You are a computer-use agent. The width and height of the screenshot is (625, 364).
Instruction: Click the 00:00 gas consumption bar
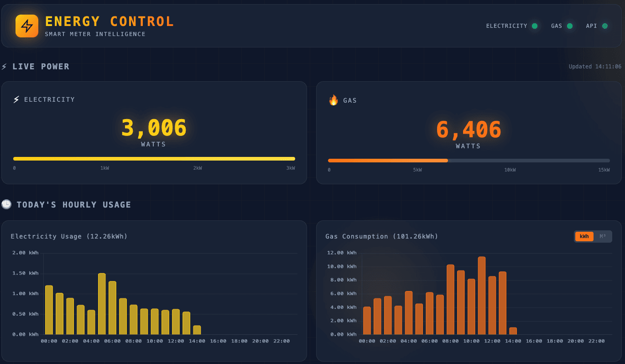pyautogui.click(x=367, y=321)
